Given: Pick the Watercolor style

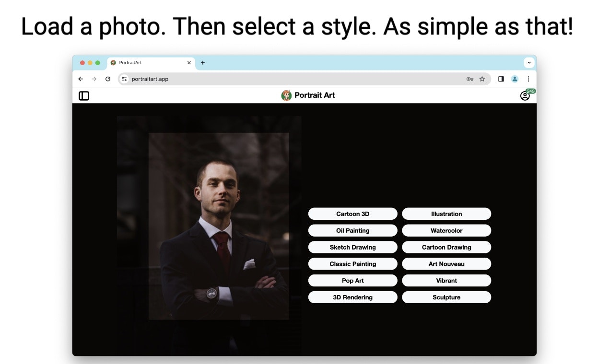Looking at the screenshot, I should [x=446, y=230].
